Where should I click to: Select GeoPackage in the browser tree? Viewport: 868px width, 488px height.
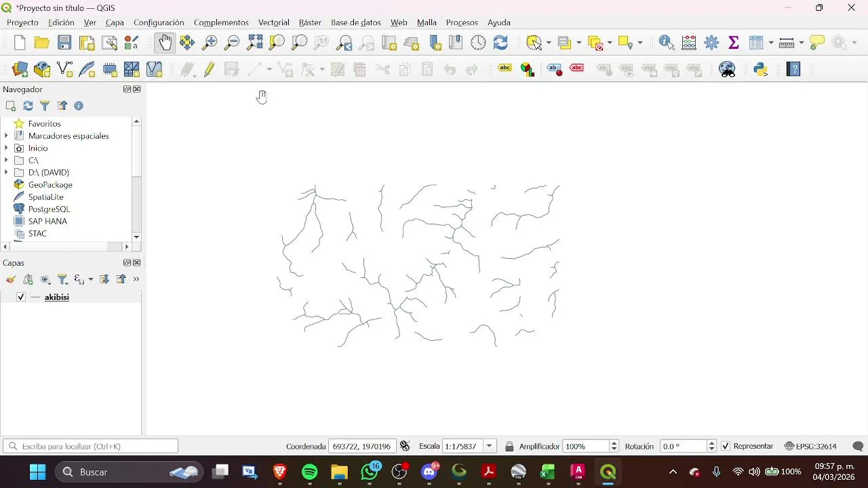click(50, 184)
